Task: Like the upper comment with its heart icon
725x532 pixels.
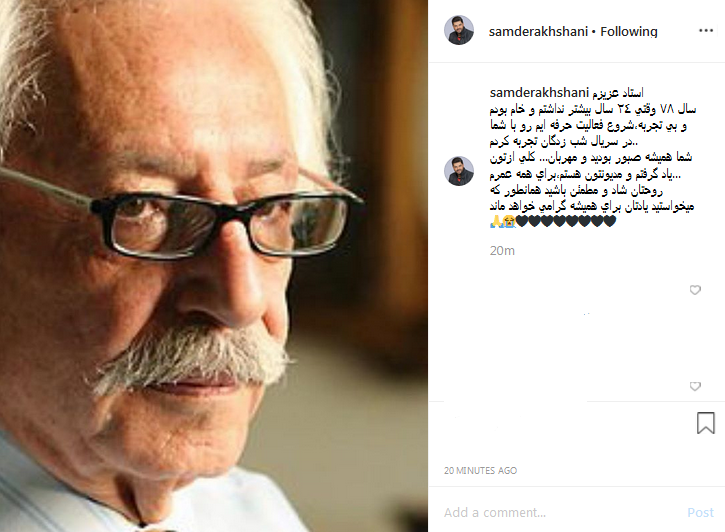Action: point(695,290)
